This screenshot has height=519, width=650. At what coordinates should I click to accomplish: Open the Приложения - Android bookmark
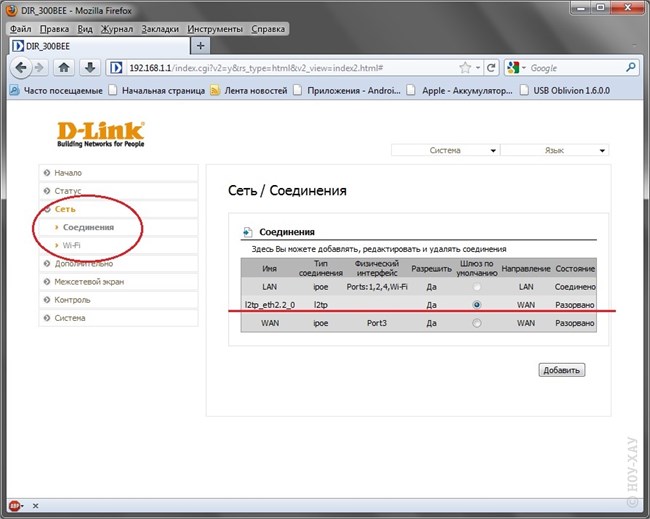[347, 90]
